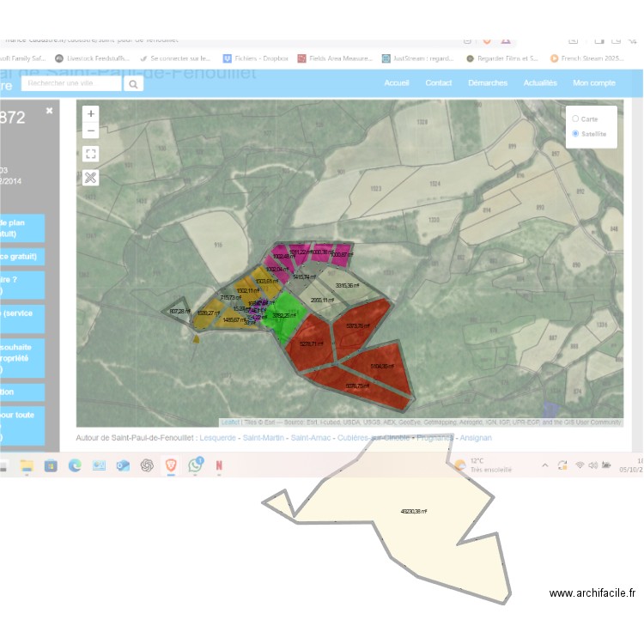The height and width of the screenshot is (644, 644).
Task: Click the Rechercher une ville field
Action: tap(72, 84)
